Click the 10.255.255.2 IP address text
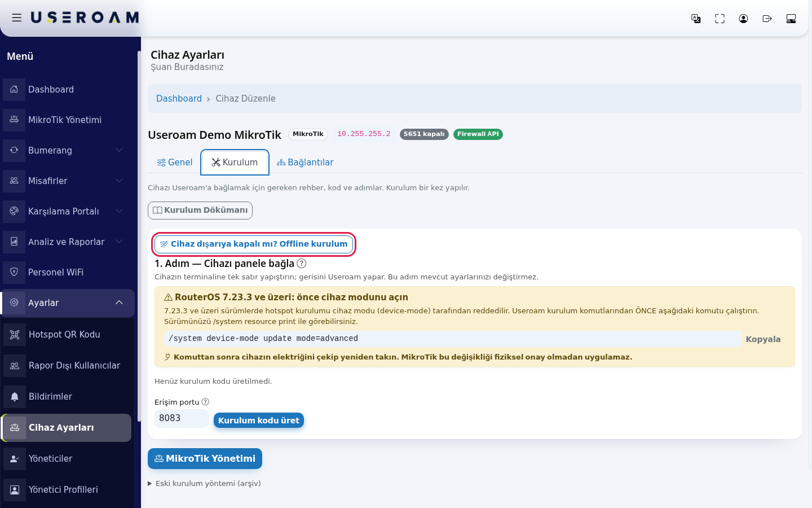Image resolution: width=812 pixels, height=508 pixels. [x=364, y=134]
